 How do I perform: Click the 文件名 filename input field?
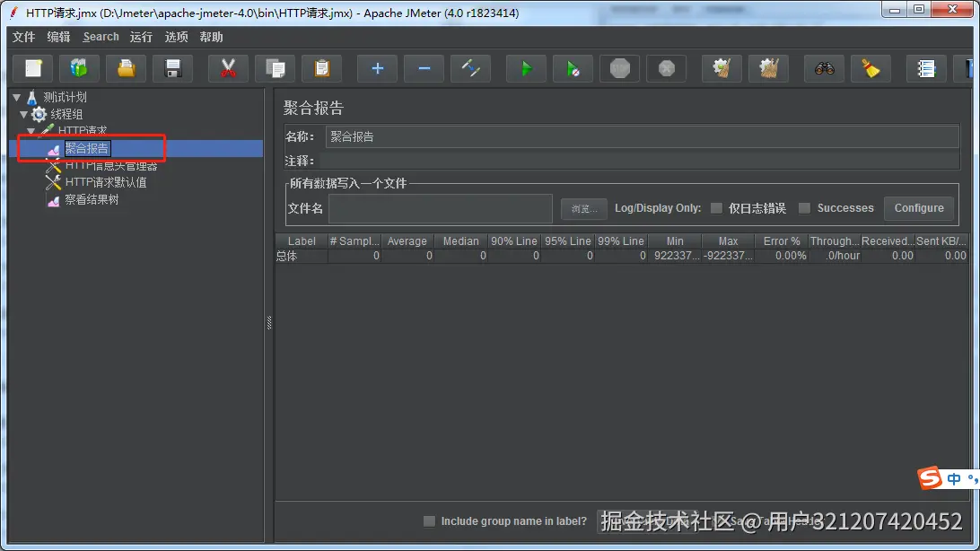coord(441,209)
